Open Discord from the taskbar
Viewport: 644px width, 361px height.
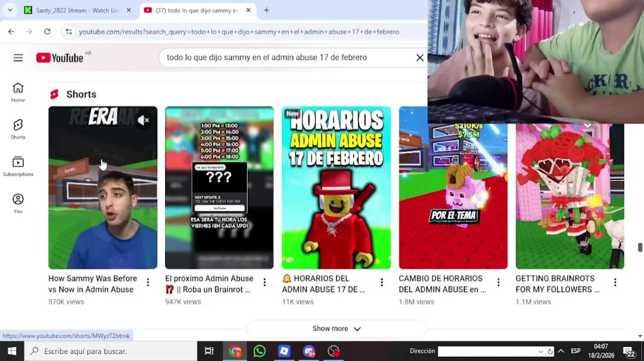pos(308,351)
